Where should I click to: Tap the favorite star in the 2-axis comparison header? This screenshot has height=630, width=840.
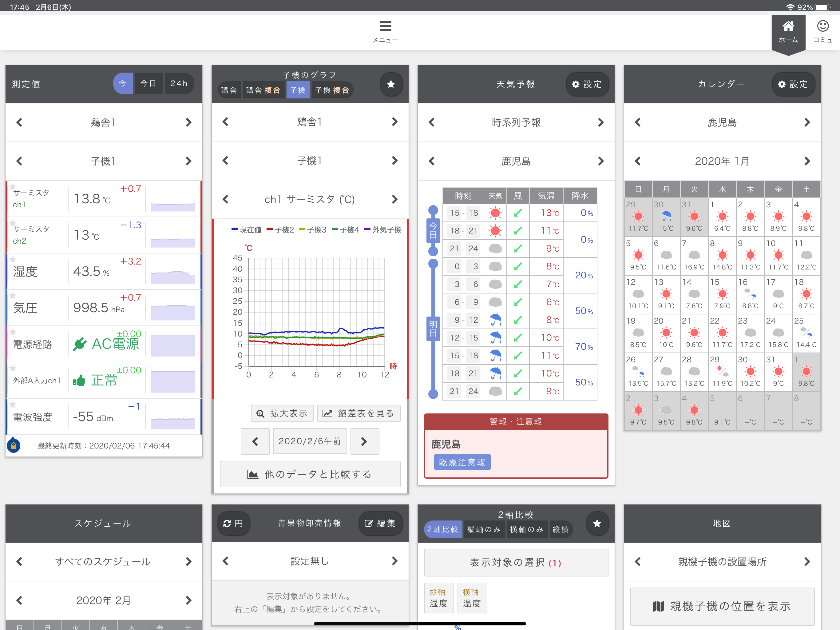tap(597, 523)
